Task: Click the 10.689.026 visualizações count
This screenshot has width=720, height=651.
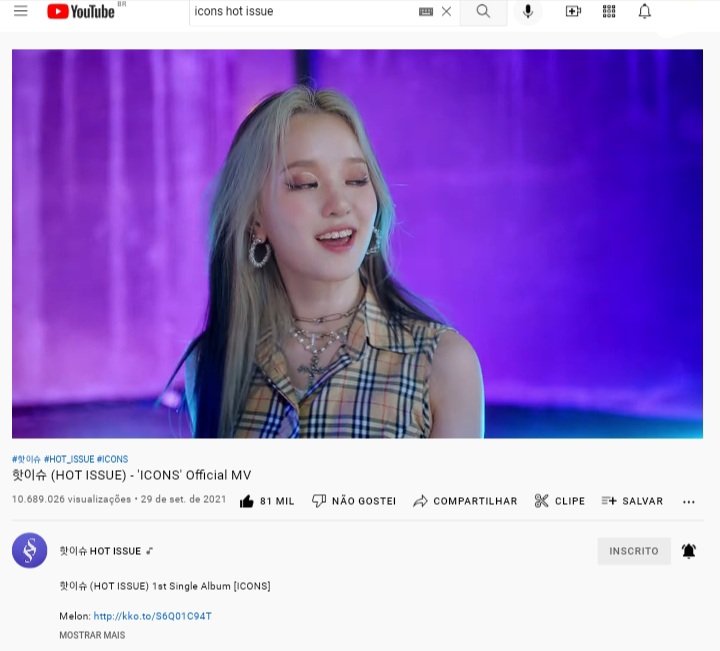Action: (71, 499)
